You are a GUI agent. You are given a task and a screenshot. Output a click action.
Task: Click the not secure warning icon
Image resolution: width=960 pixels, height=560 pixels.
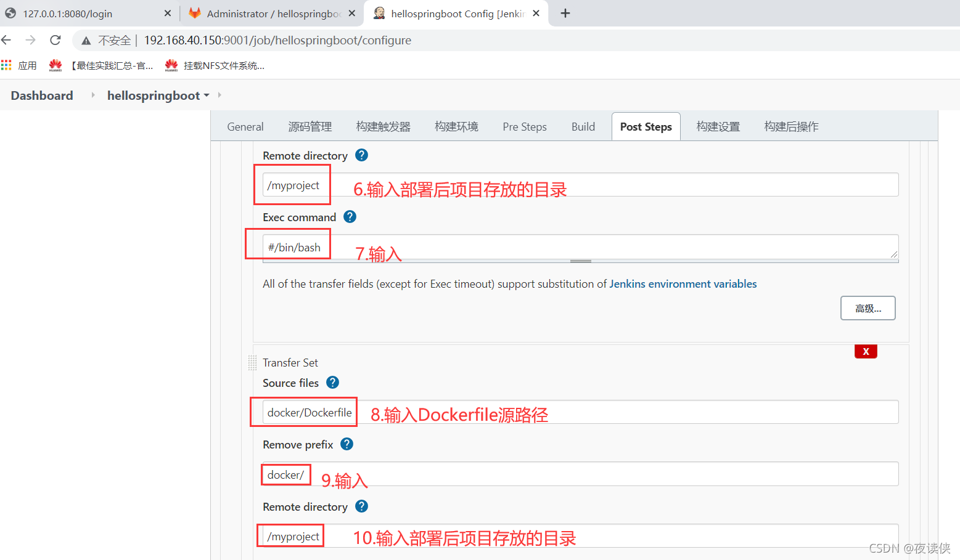(86, 41)
